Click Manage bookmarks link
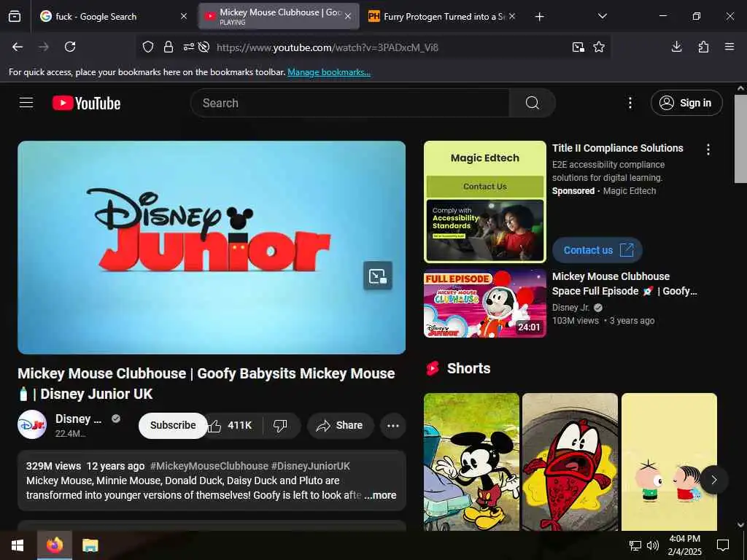Screen dimensions: 747x560 pyautogui.click(x=329, y=72)
